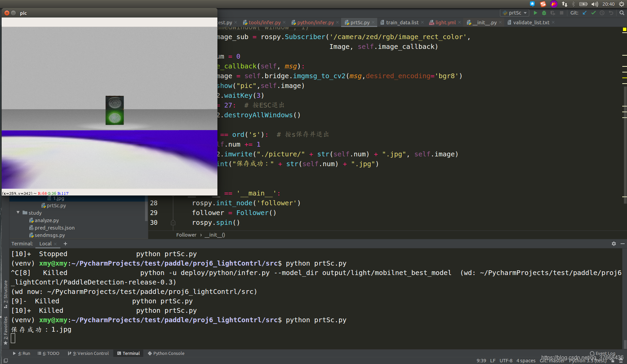This screenshot has height=364, width=627.
Task: Close the train_data.list tab
Action: point(422,23)
